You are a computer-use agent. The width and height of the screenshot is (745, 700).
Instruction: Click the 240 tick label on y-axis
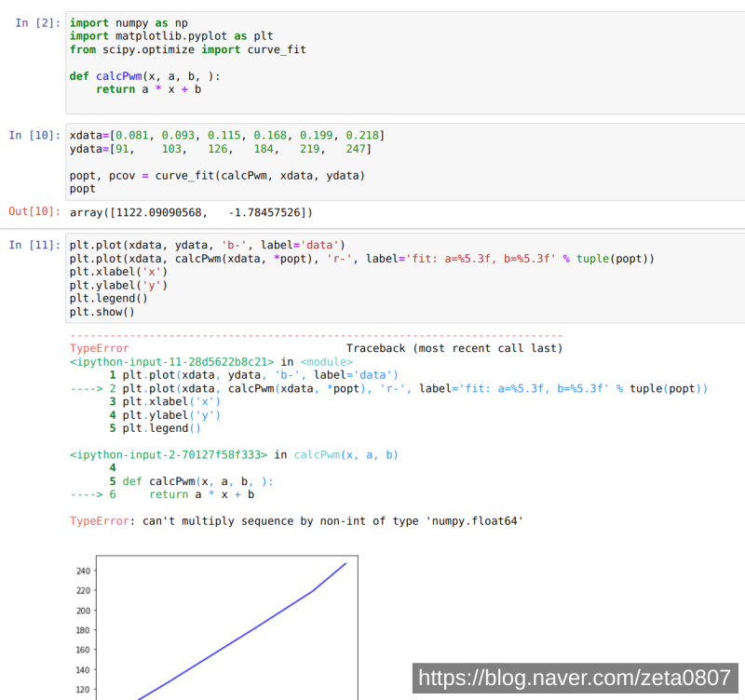point(84,571)
